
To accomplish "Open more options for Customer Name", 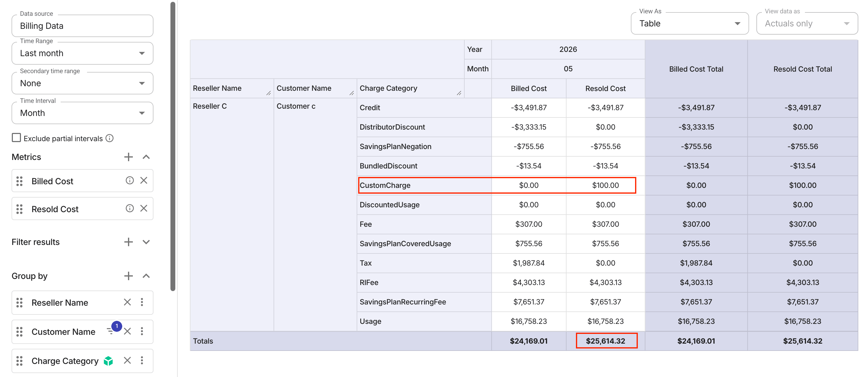I will (142, 331).
